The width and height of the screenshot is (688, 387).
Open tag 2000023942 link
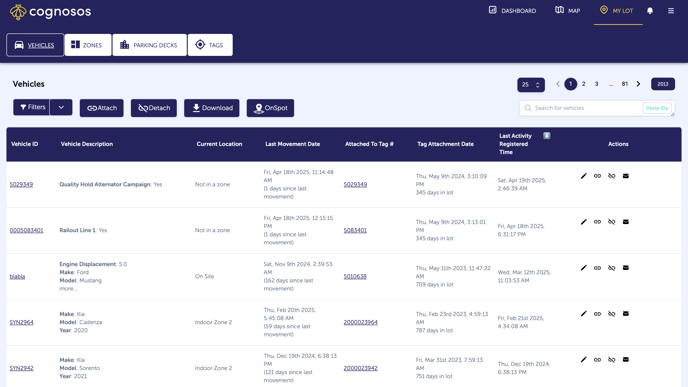click(361, 368)
